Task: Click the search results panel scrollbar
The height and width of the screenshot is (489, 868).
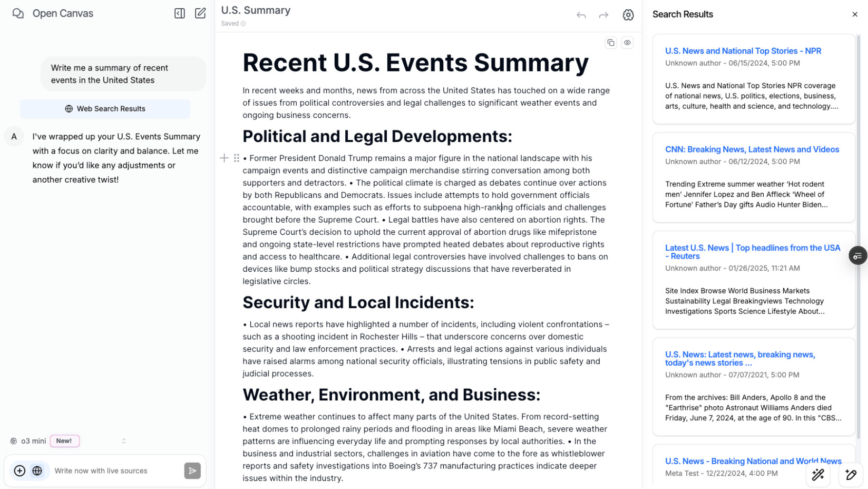Action: 859,236
